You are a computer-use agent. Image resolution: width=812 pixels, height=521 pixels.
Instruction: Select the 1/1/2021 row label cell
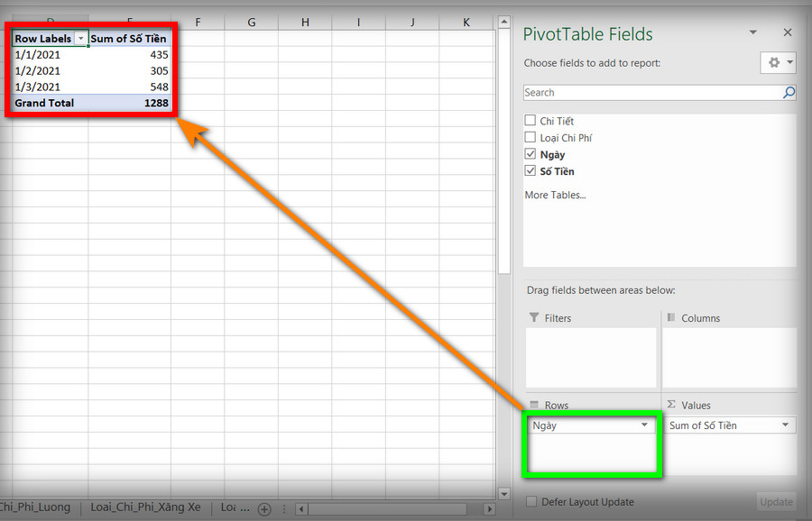(x=51, y=55)
